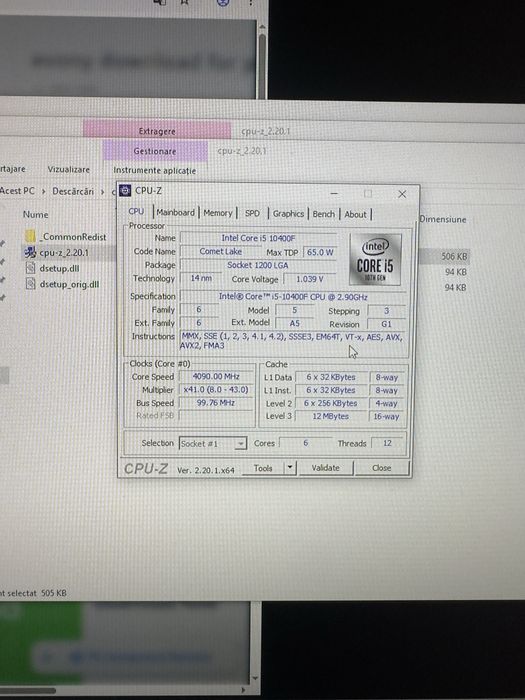The width and height of the screenshot is (525, 700).
Task: Close the CPU-Z window with X
Action: 402,194
